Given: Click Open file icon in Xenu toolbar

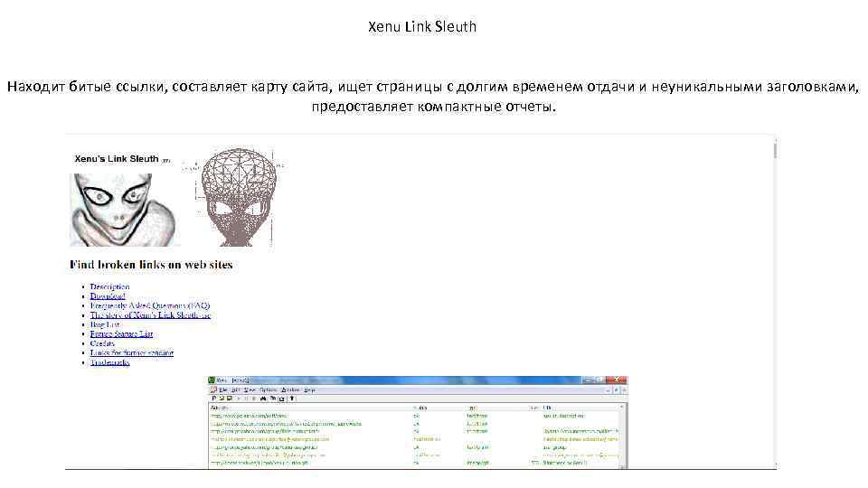Looking at the screenshot, I should [x=221, y=399].
